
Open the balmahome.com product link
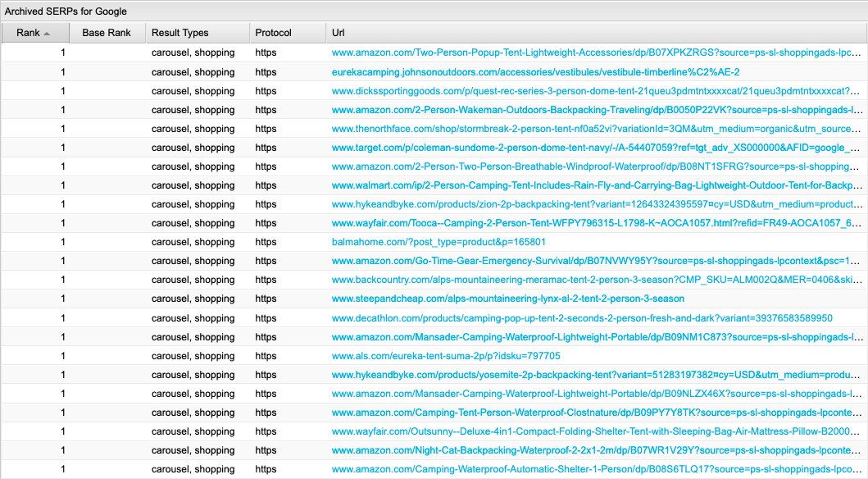439,242
